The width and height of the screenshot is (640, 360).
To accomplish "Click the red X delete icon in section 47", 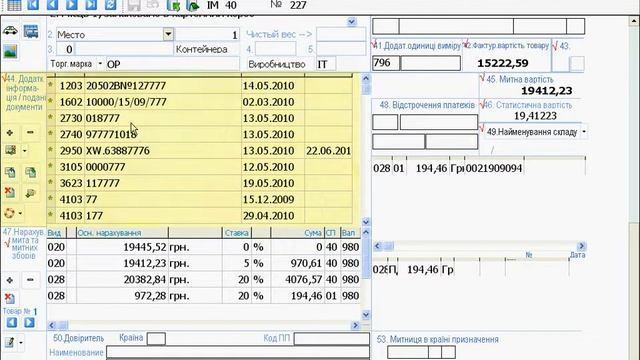I will click(x=10, y=298).
